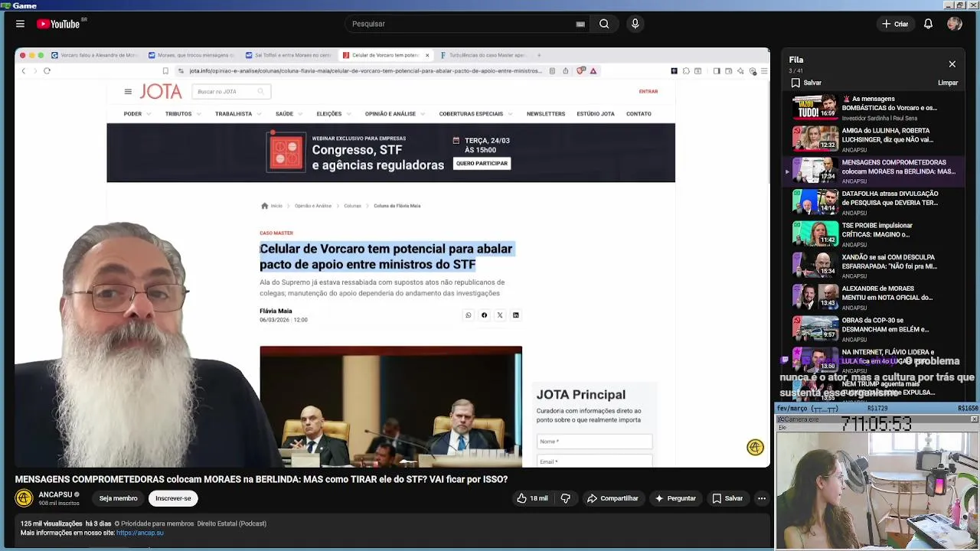In video browser, click new tab plus
The height and width of the screenshot is (551, 980).
point(539,55)
